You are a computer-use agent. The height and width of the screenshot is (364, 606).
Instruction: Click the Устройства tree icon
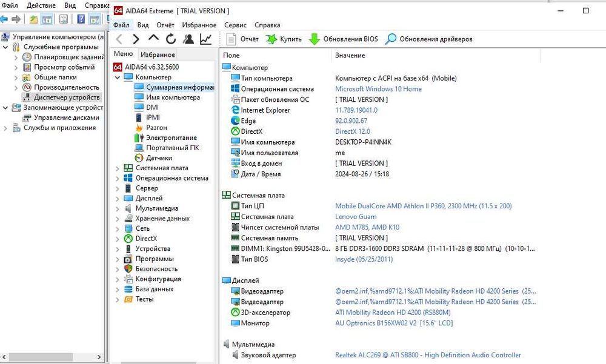click(x=128, y=248)
